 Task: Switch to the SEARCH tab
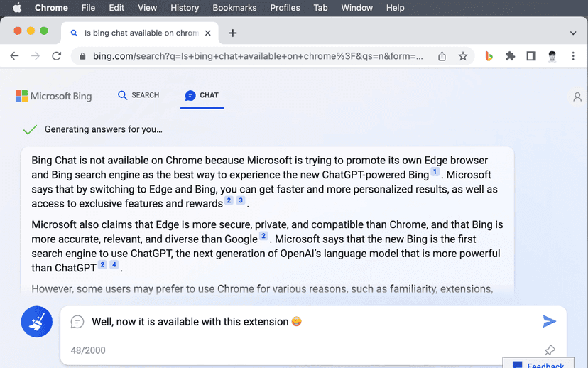click(x=138, y=95)
